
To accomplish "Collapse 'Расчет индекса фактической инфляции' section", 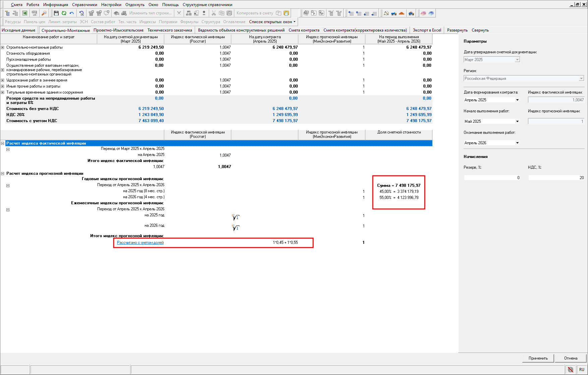I will (3, 143).
